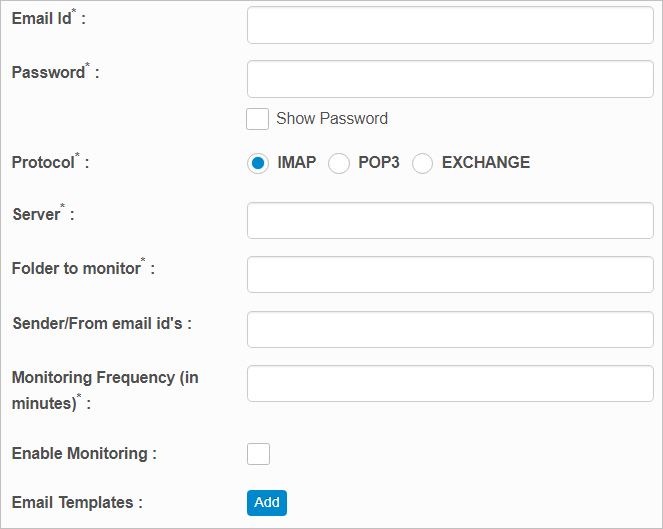Screen dimensions: 663x529
Task: Focus the Password text box
Action: (x=450, y=79)
